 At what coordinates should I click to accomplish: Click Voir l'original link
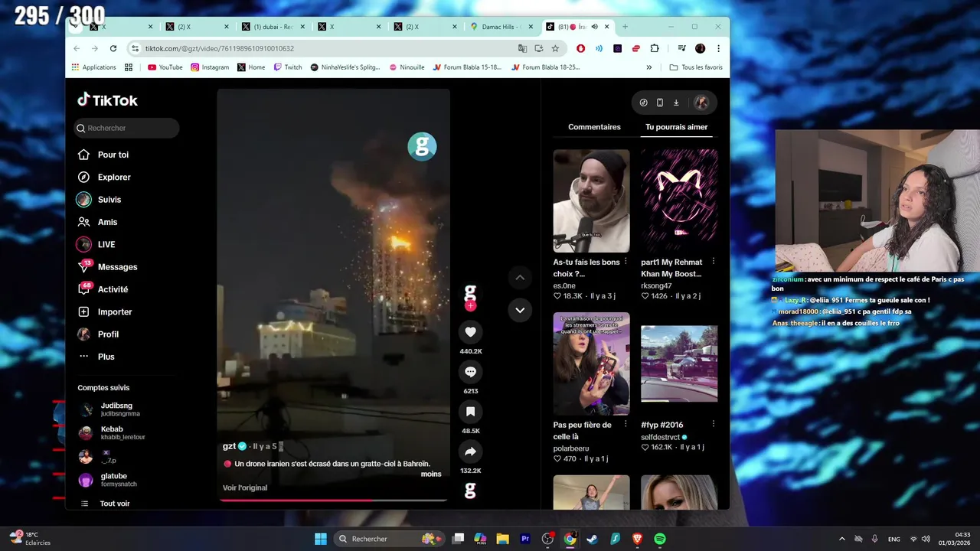click(x=245, y=487)
